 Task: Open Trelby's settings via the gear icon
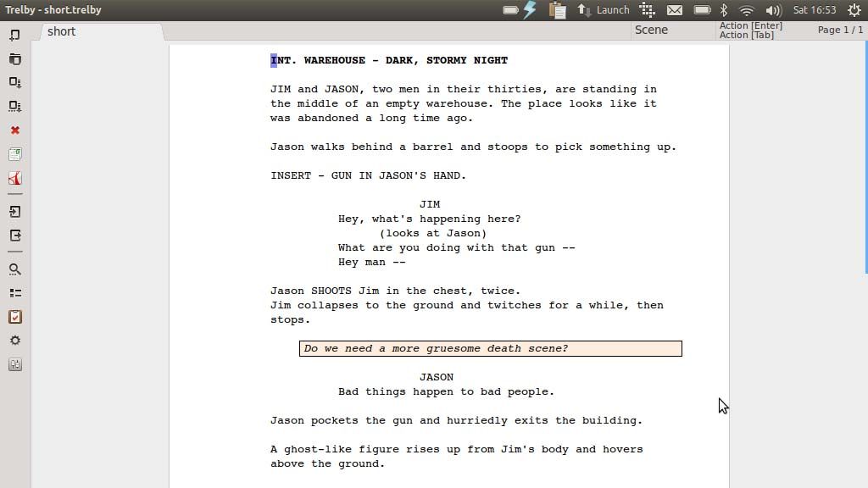(14, 340)
